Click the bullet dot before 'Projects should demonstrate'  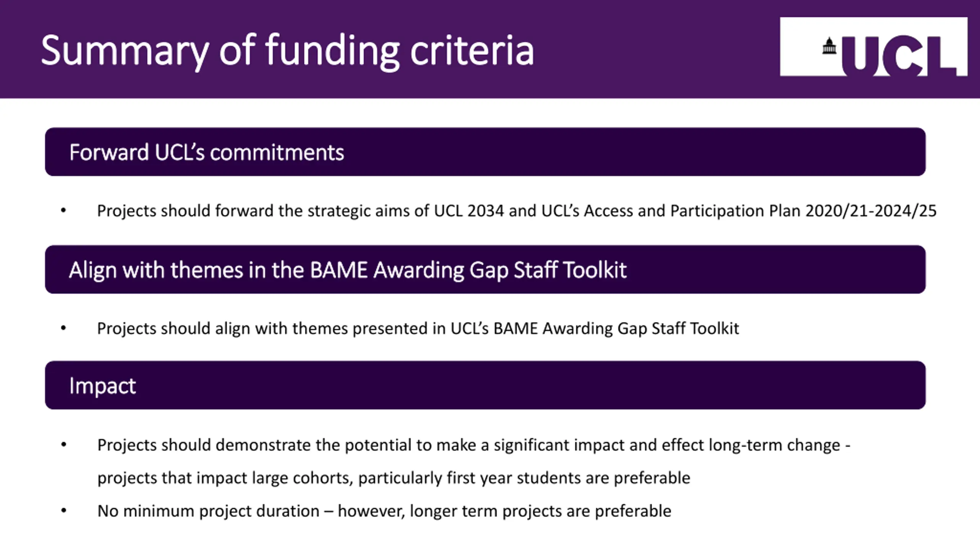click(64, 444)
